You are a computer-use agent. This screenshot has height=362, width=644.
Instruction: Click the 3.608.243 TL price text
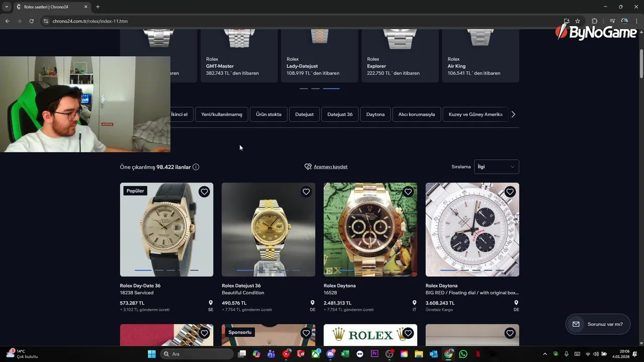pos(440,303)
